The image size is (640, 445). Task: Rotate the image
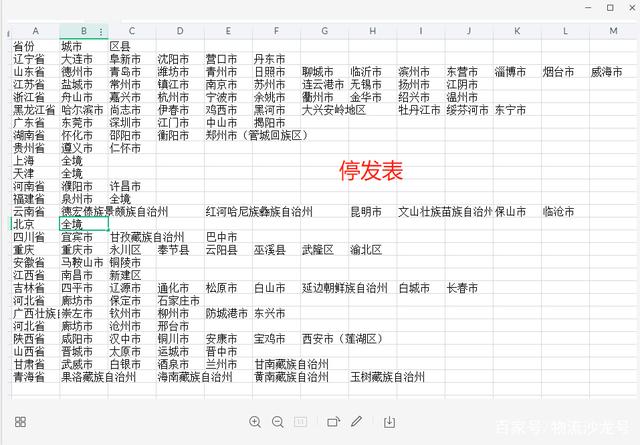click(x=333, y=422)
